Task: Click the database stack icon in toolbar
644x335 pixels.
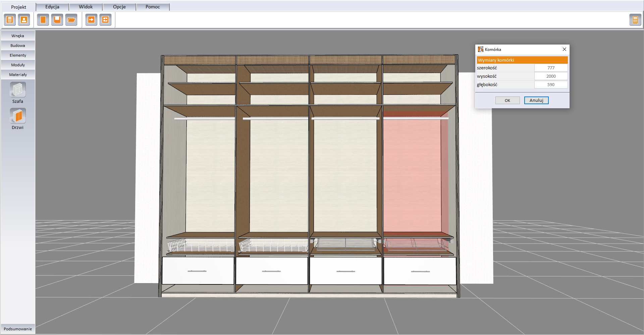Action: pos(10,20)
